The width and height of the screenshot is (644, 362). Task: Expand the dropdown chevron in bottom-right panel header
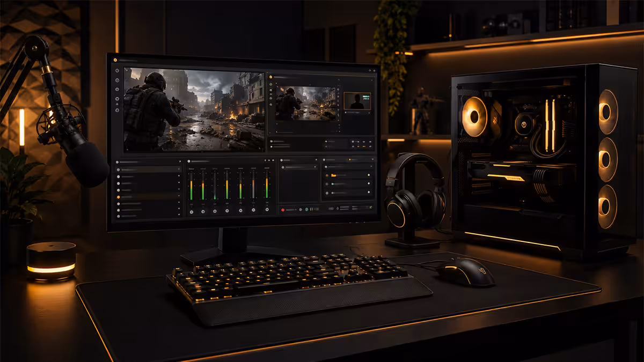(x=372, y=159)
